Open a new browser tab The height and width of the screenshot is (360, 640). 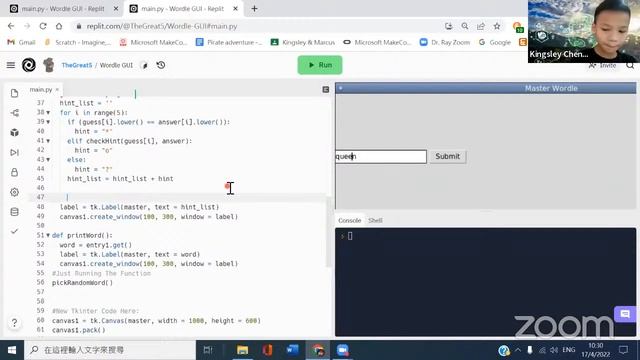[254, 9]
